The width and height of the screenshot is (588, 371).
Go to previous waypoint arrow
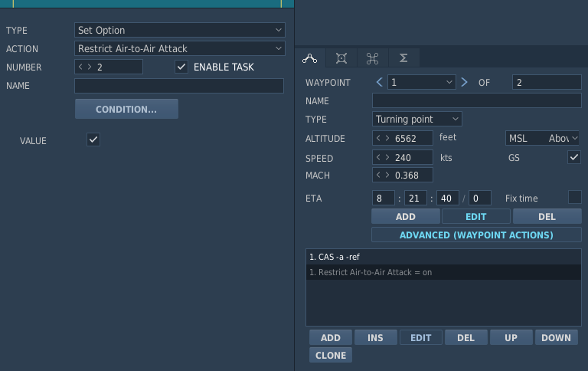click(x=379, y=82)
